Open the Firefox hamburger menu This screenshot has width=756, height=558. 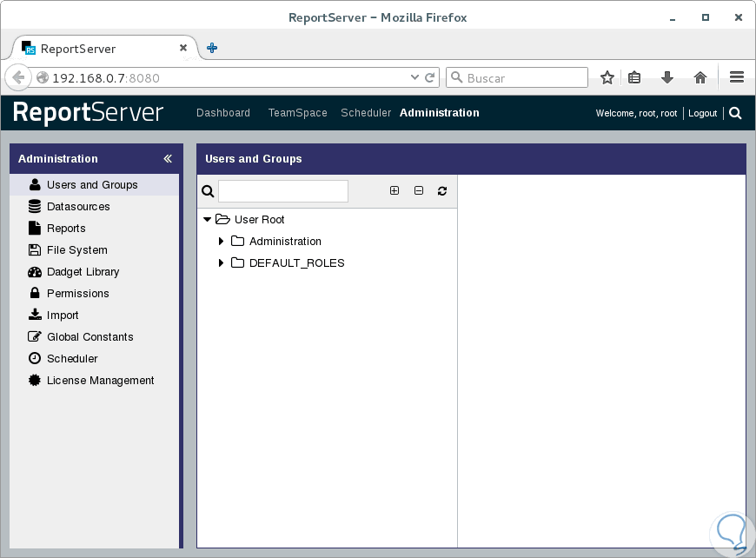(736, 77)
